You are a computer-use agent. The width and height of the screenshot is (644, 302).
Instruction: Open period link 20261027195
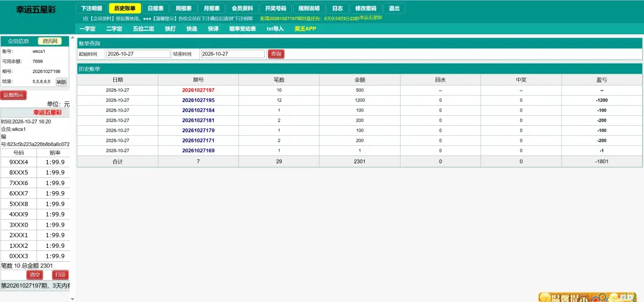[198, 100]
